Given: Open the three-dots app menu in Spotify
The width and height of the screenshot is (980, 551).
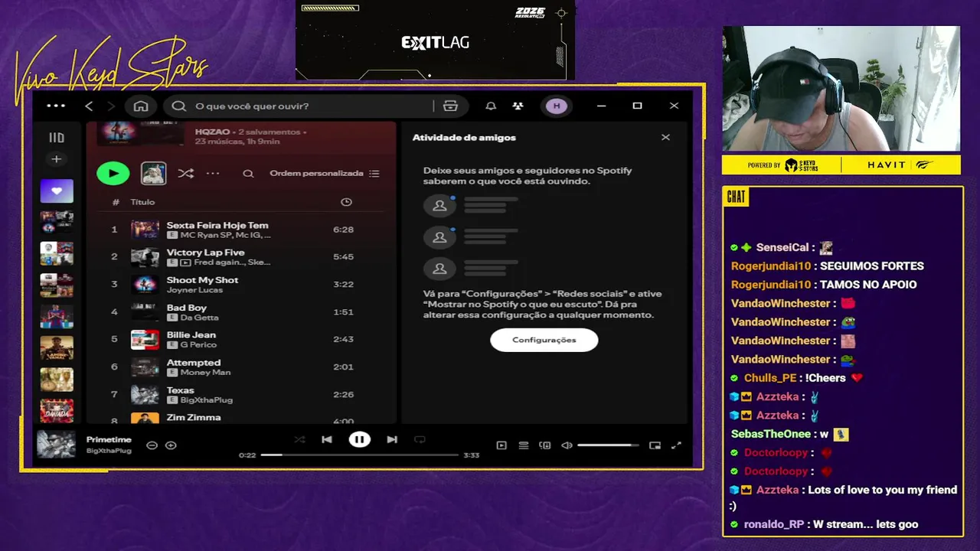Looking at the screenshot, I should coord(56,106).
